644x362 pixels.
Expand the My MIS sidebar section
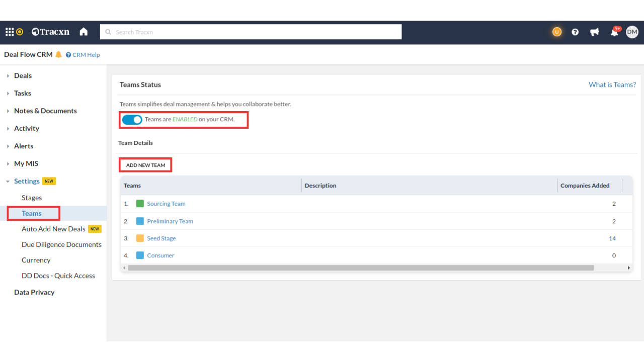(26, 164)
